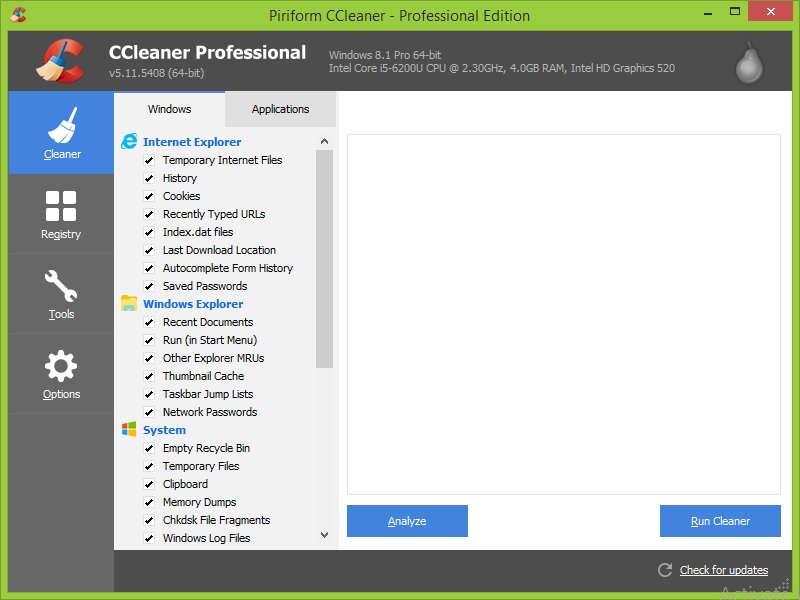This screenshot has height=600, width=800.
Task: Toggle Run (in Start Menu) checkbox
Action: pos(149,340)
